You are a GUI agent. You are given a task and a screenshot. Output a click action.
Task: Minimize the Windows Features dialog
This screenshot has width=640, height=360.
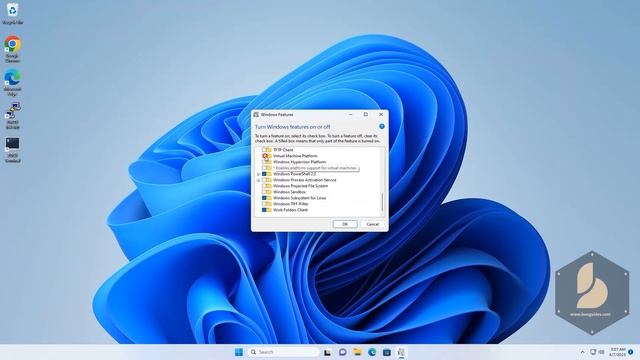[x=350, y=115]
